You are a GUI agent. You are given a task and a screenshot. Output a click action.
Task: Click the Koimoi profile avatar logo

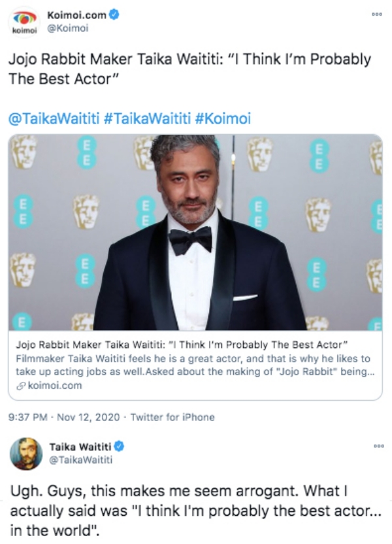tap(25, 22)
